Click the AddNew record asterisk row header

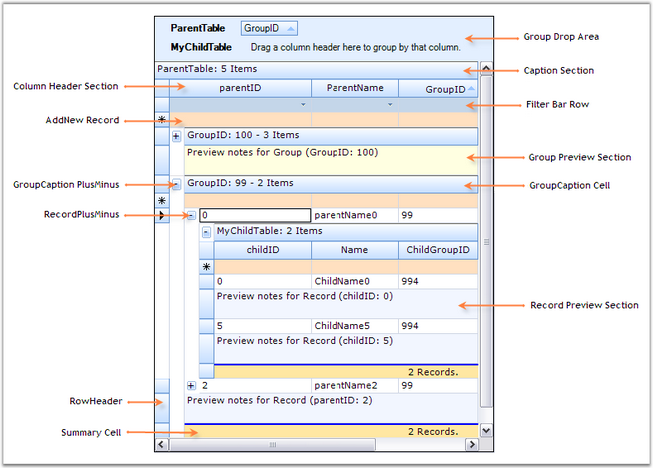tap(162, 120)
